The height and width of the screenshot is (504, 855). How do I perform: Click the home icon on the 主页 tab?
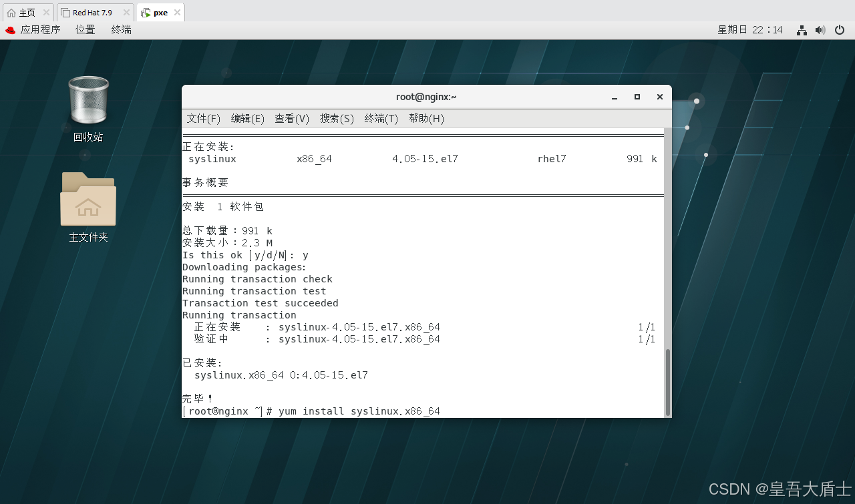[11, 13]
